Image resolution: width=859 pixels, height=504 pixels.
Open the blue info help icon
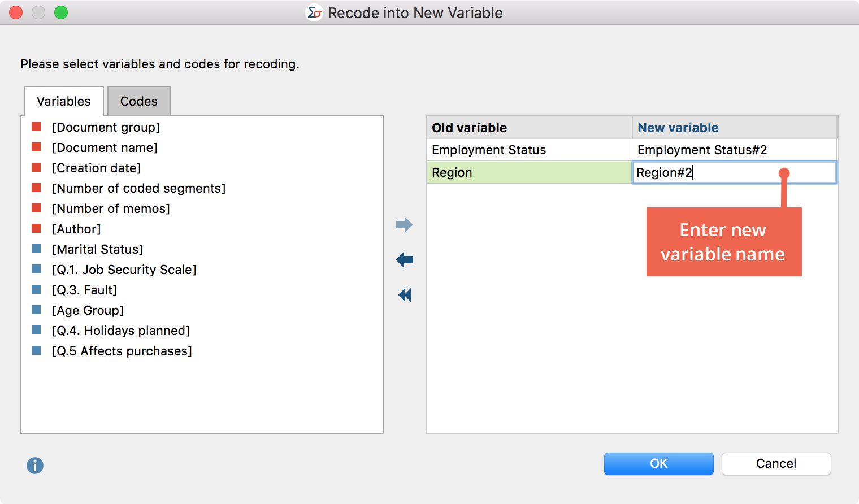[35, 466]
